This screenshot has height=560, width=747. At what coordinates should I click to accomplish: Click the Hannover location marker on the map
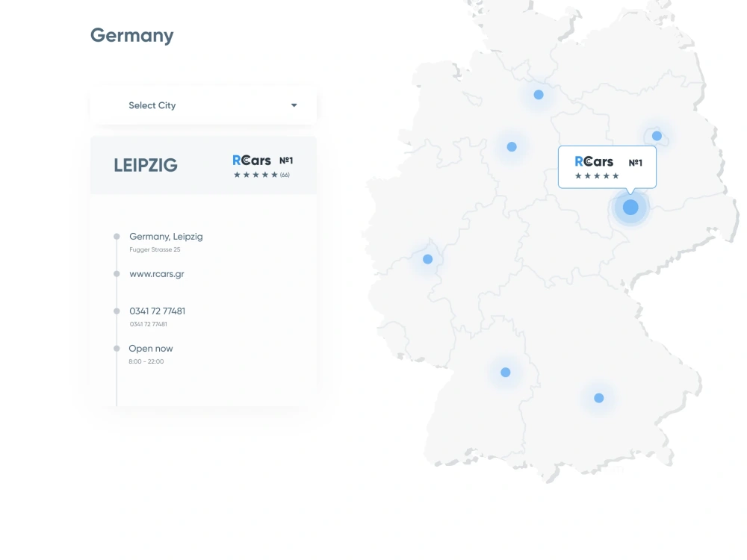pyautogui.click(x=512, y=146)
